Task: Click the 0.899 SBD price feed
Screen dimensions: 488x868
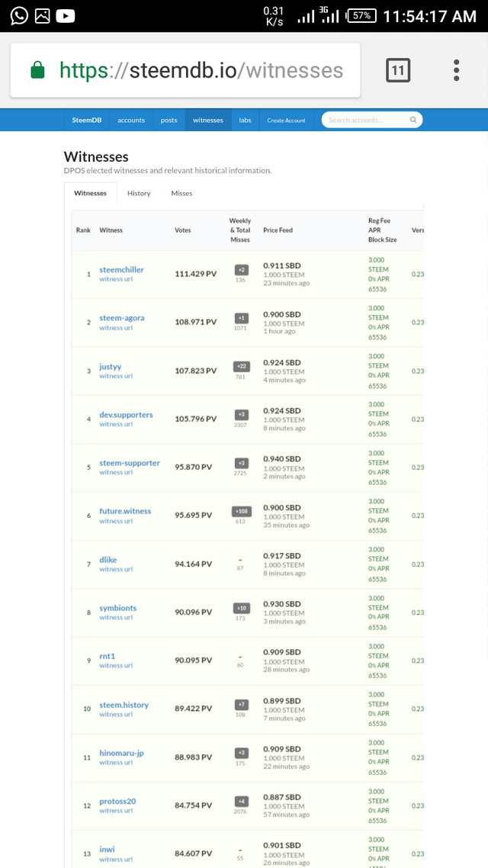Action: (282, 700)
